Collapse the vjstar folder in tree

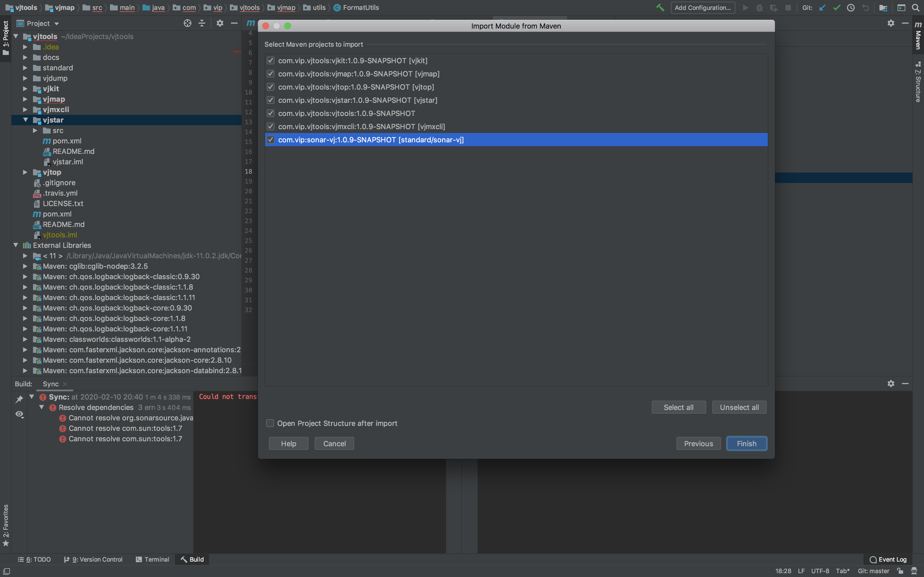(x=26, y=120)
